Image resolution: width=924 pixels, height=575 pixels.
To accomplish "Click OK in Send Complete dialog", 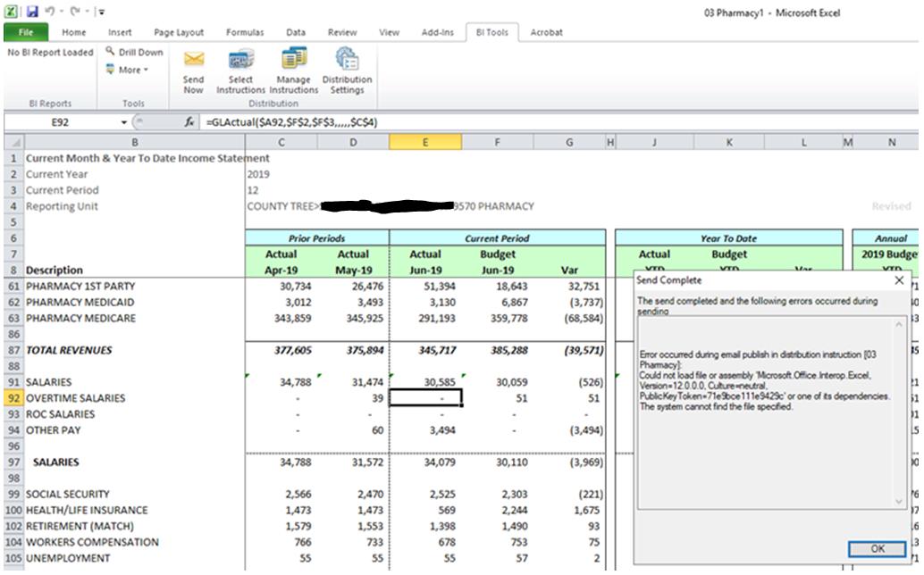I will coord(878,548).
